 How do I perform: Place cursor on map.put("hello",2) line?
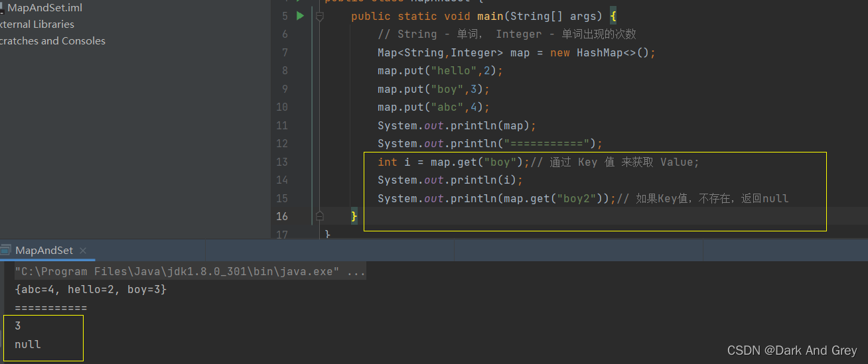(x=441, y=71)
